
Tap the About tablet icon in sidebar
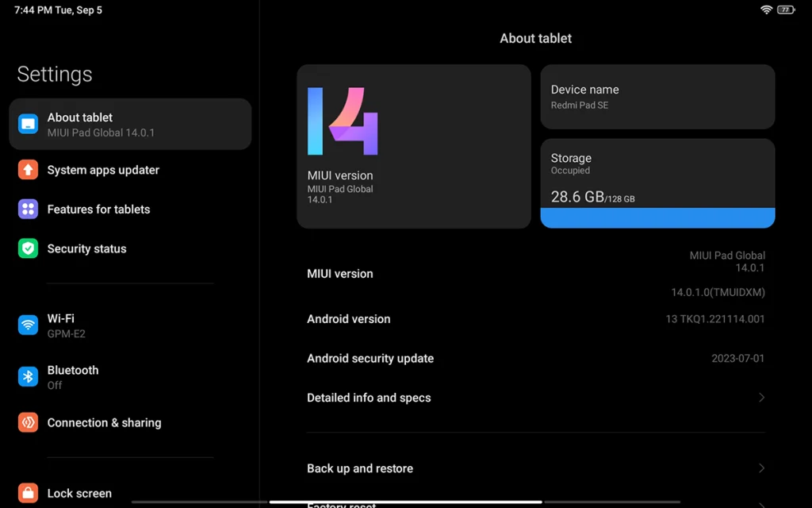(28, 125)
